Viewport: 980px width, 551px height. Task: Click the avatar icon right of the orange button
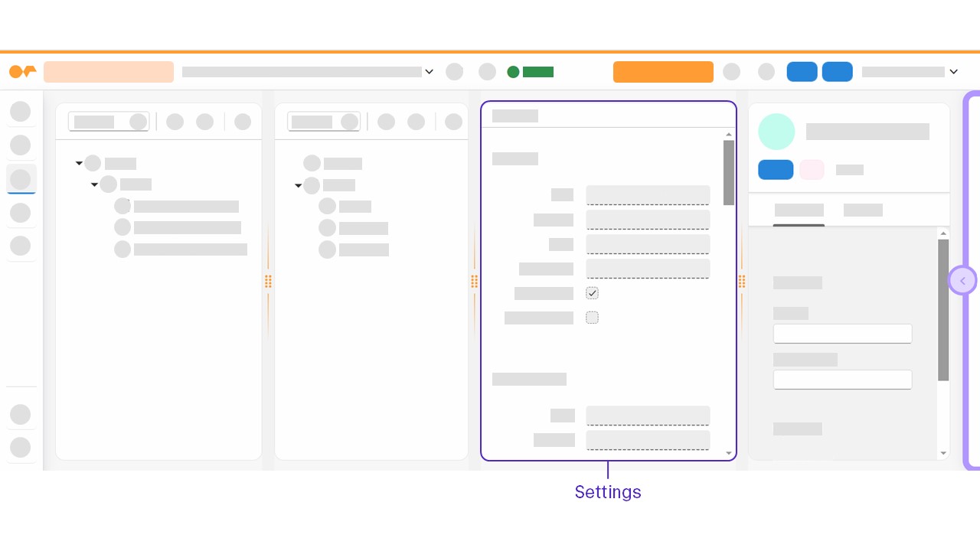[x=732, y=71]
